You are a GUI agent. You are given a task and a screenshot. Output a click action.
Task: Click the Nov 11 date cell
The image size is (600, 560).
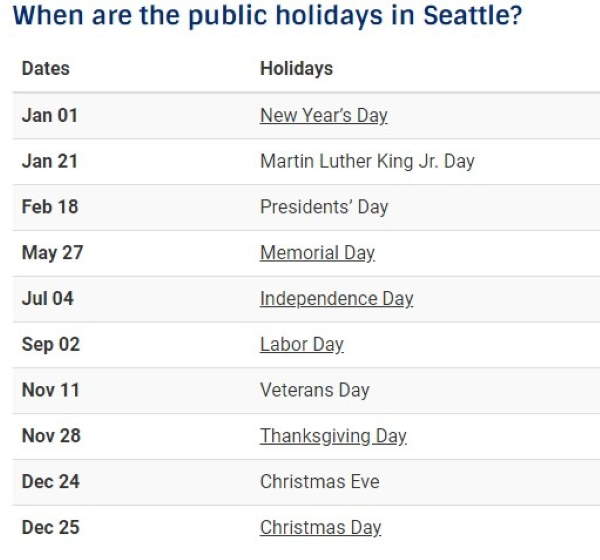[x=50, y=390]
